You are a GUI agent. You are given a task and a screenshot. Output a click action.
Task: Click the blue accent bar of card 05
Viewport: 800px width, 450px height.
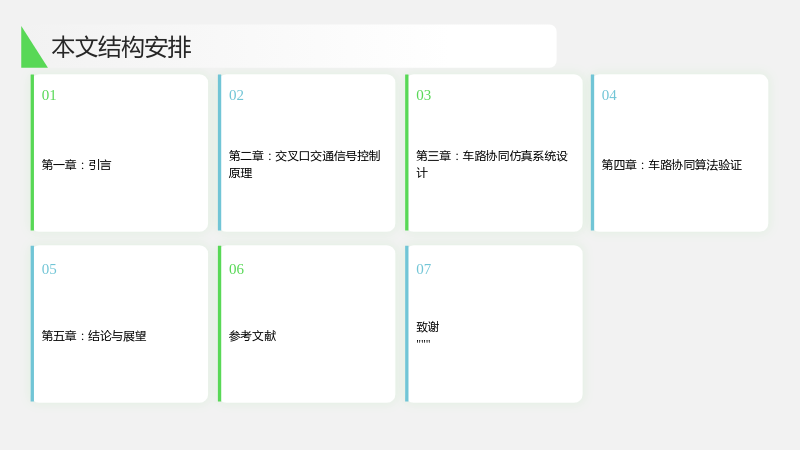pos(32,323)
